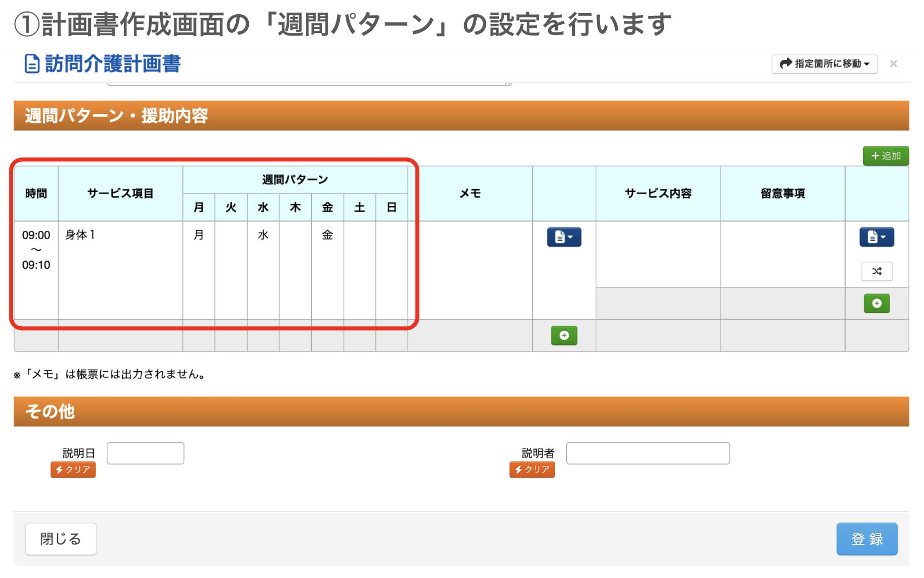Screen dimensions: 924x578
Task: Open the document template icon above the shuffle button
Action: point(874,237)
